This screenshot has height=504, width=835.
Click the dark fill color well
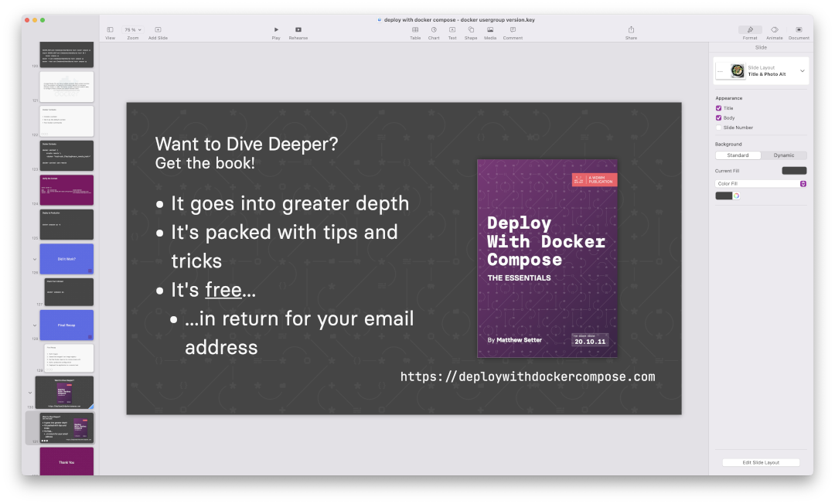(723, 196)
